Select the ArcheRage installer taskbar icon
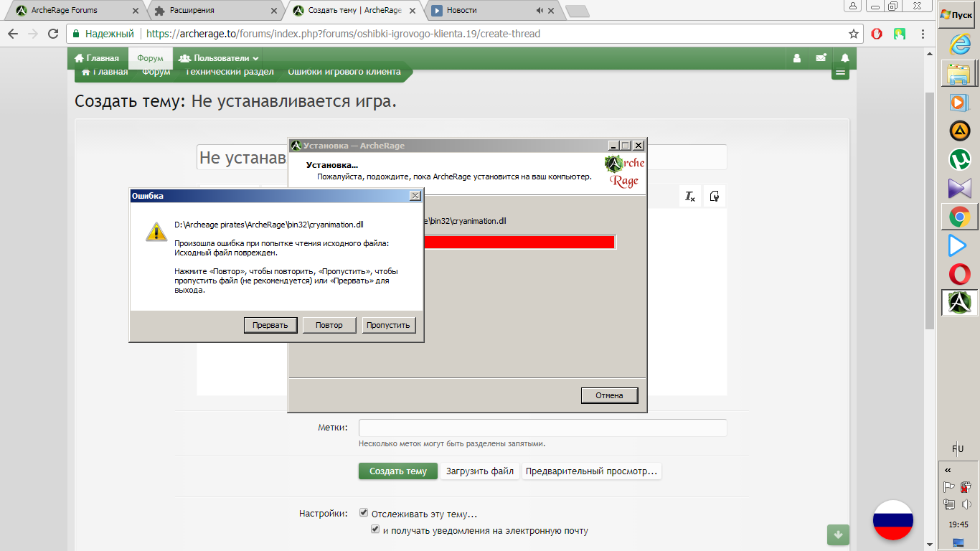This screenshot has height=551, width=980. click(959, 303)
